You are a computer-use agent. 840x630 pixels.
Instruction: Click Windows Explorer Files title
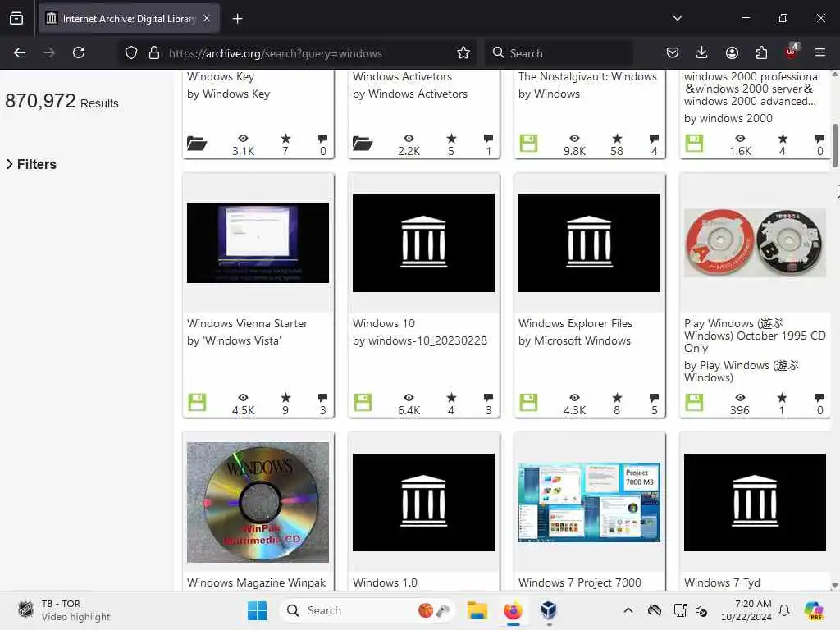point(575,323)
